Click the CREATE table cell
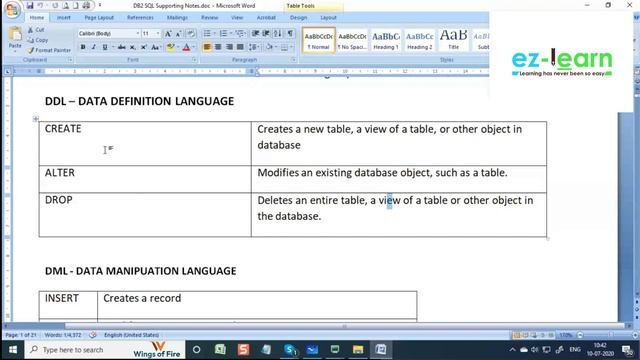 click(x=145, y=143)
